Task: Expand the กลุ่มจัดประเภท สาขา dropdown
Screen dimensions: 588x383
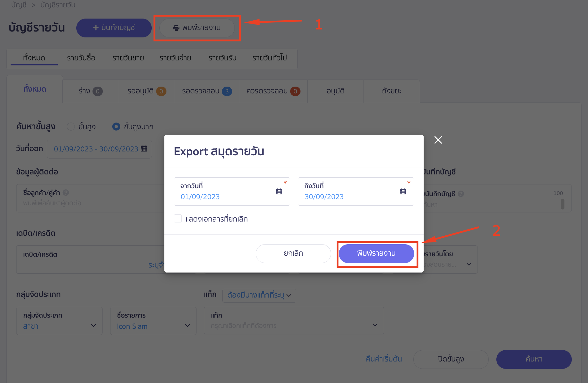Action: (x=59, y=321)
